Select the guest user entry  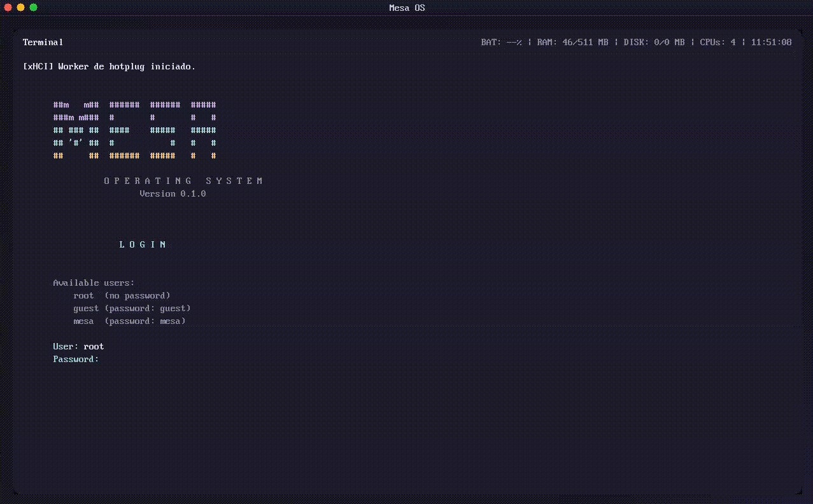132,309
